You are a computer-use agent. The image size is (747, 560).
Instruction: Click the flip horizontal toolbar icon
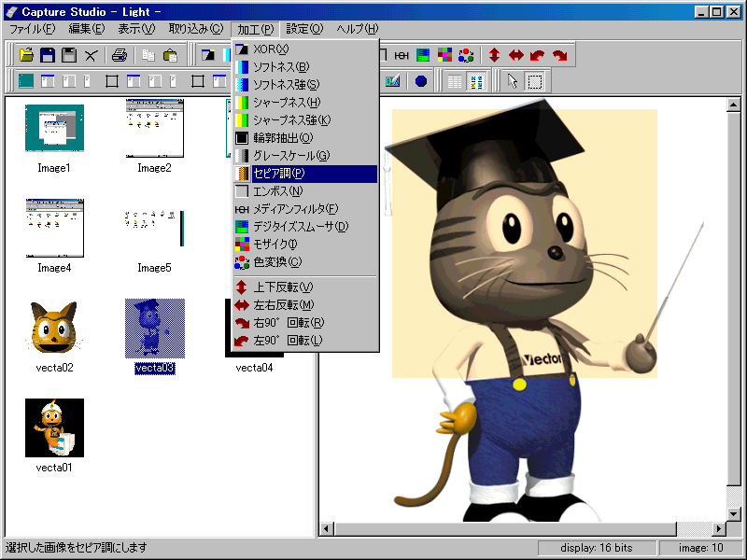click(516, 55)
